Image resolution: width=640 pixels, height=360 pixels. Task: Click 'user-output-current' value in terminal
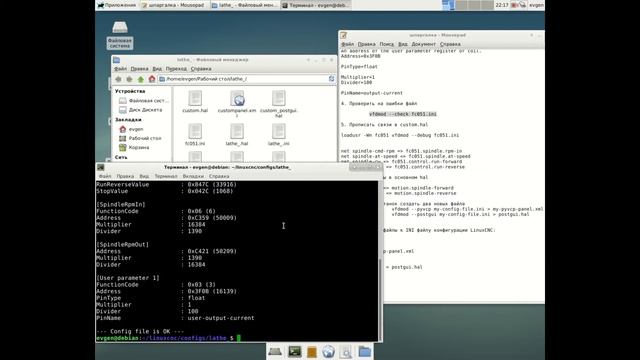pos(221,318)
